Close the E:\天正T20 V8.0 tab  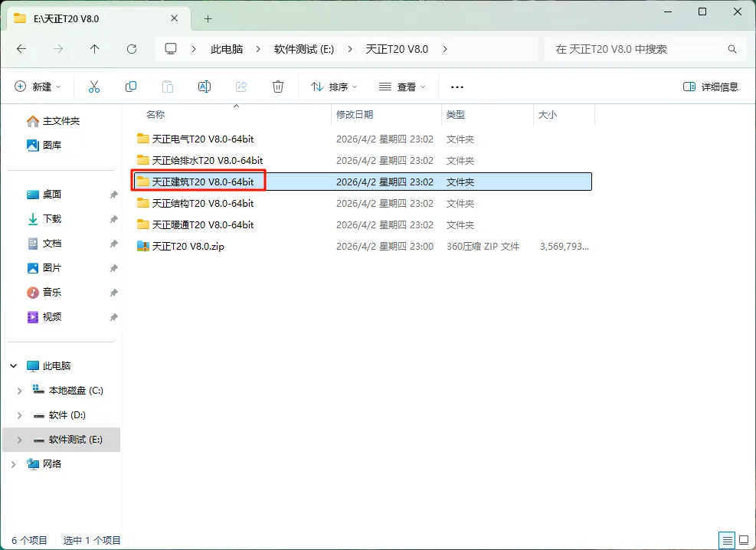(x=175, y=18)
